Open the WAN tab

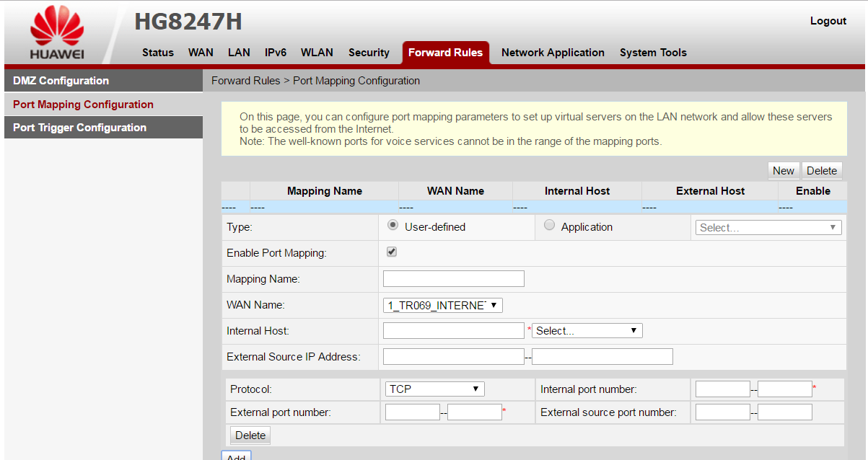[201, 53]
